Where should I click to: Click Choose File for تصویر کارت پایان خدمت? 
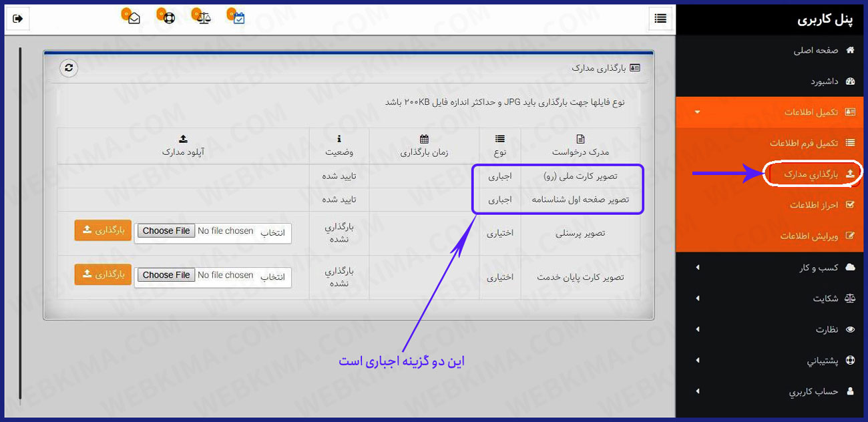click(166, 275)
